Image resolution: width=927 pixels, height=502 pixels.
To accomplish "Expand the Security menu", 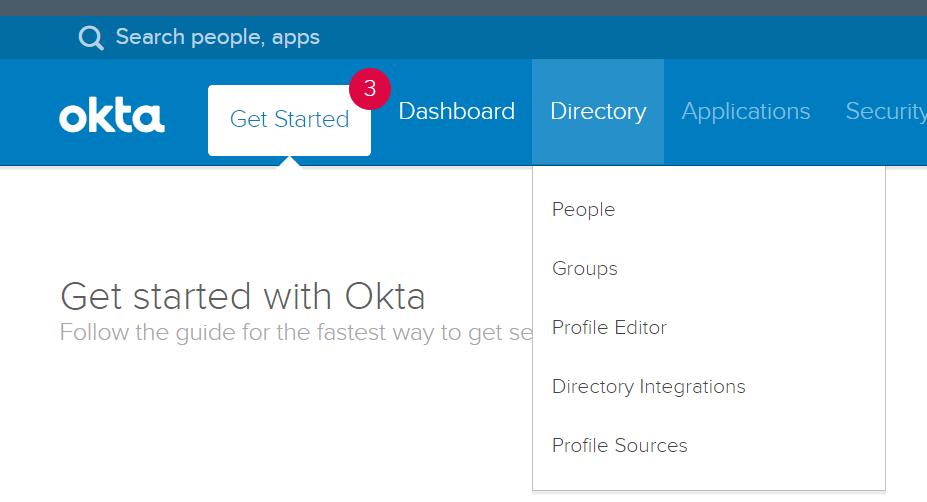I will click(x=885, y=111).
